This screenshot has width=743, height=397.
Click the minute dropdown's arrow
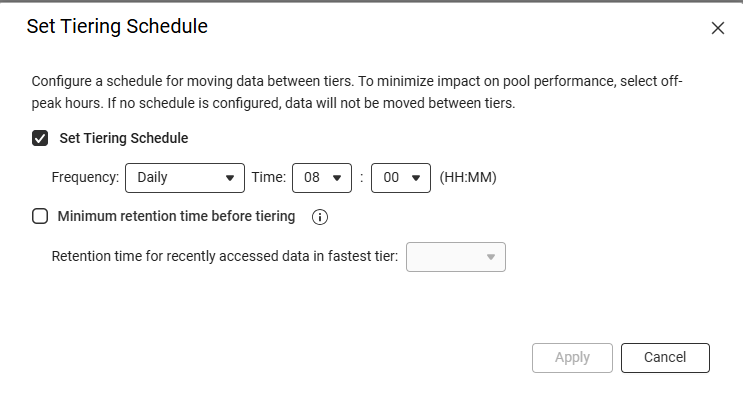[416, 178]
